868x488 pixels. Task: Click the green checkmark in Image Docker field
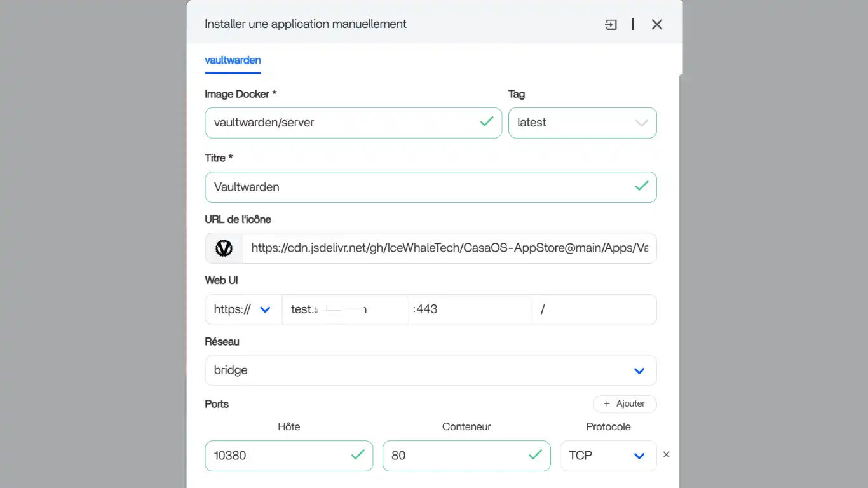[487, 122]
